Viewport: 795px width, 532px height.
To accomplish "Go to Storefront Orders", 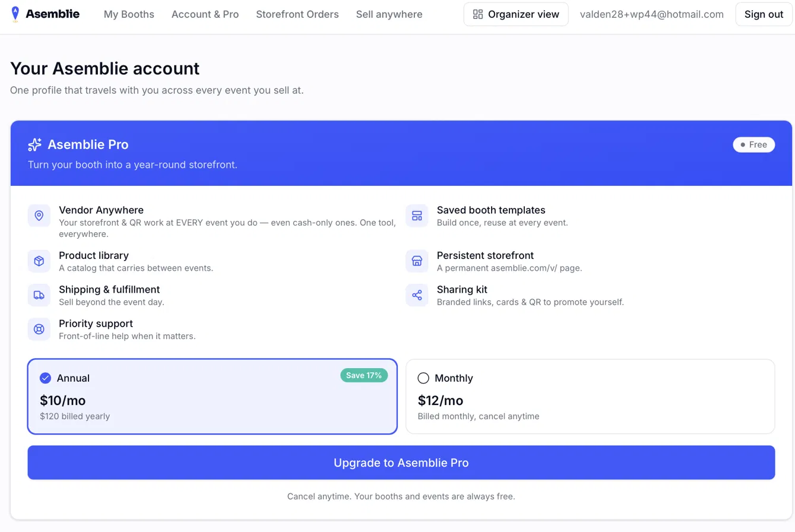I will pos(297,14).
